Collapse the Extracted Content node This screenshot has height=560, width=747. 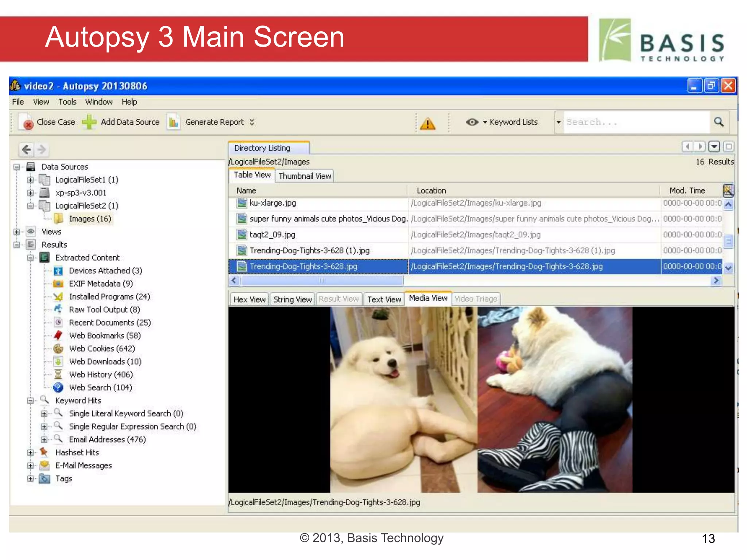tap(31, 258)
